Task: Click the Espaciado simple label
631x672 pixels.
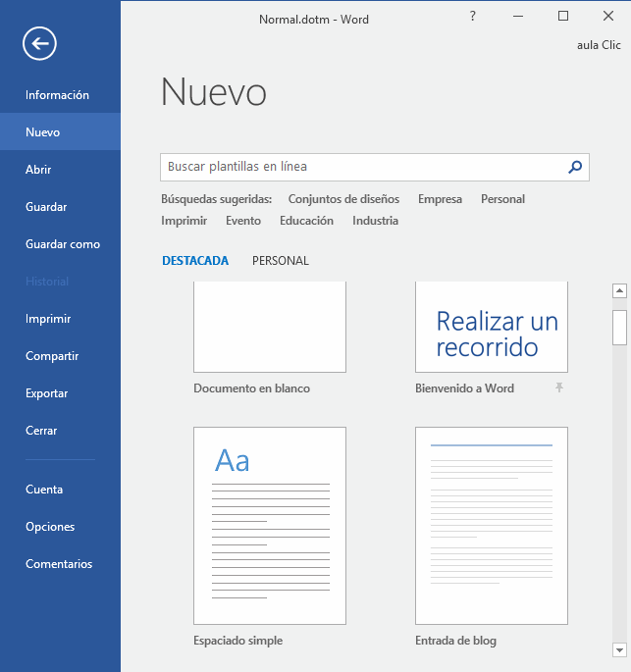Action: pos(237,641)
